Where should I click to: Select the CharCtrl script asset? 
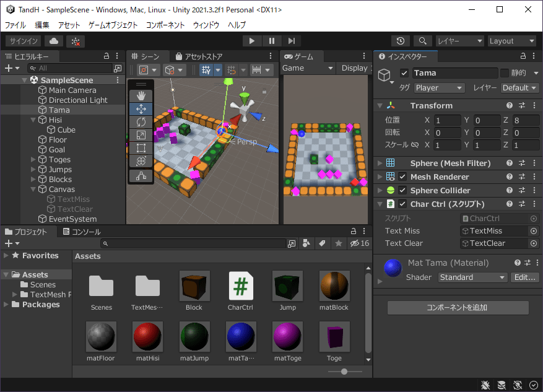coord(241,291)
